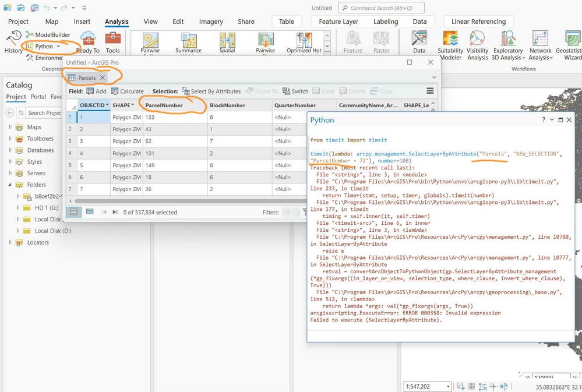Viewport: 582px width, 392px height.
Task: Launch the Suitability Modeler
Action: pyautogui.click(x=450, y=45)
